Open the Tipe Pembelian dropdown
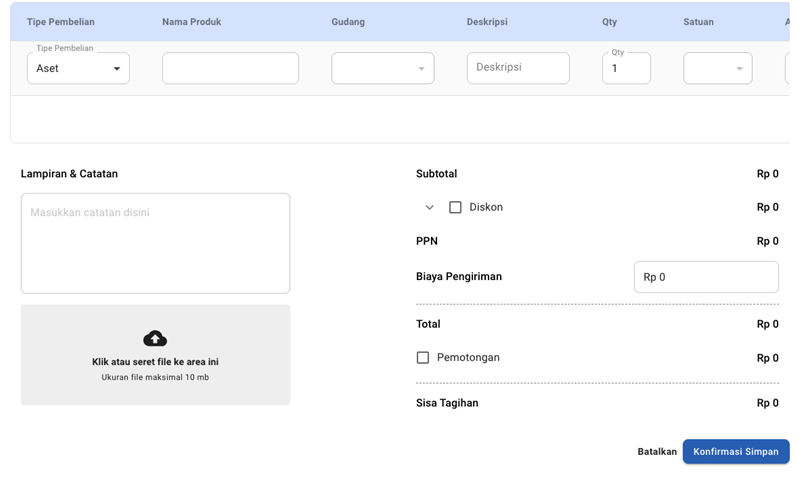This screenshot has height=480, width=806. tap(78, 69)
